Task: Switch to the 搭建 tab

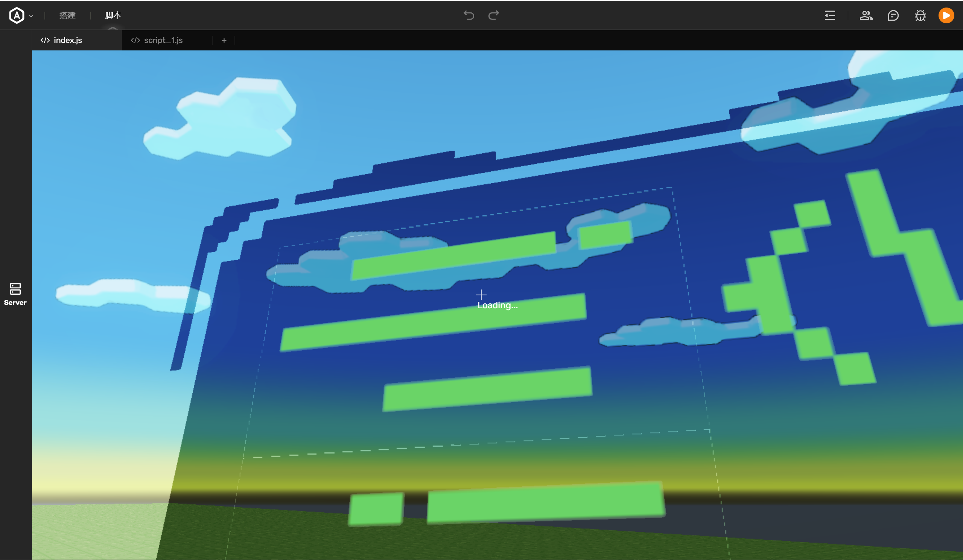Action: tap(68, 15)
